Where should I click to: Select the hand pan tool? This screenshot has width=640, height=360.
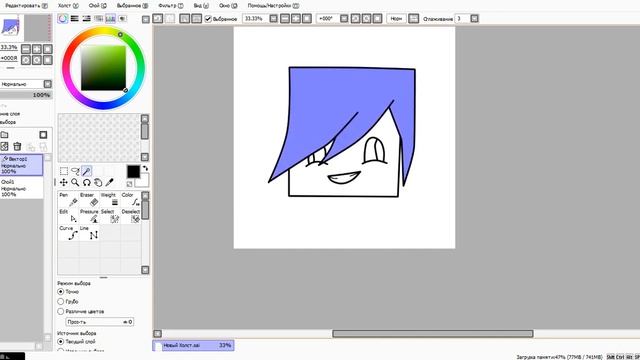pos(98,182)
